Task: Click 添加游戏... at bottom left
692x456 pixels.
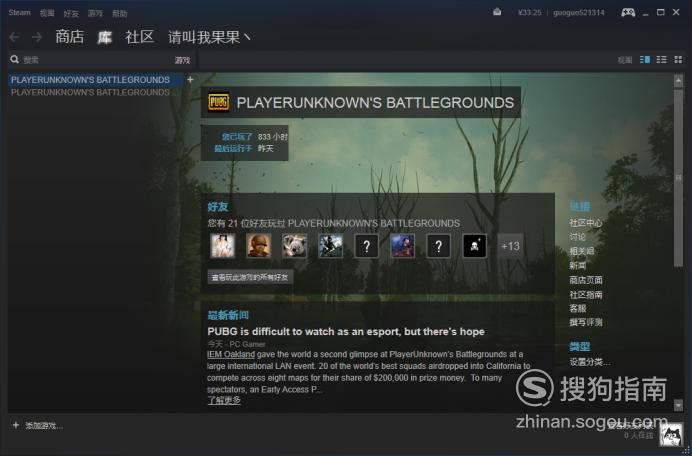Action: tap(44, 426)
